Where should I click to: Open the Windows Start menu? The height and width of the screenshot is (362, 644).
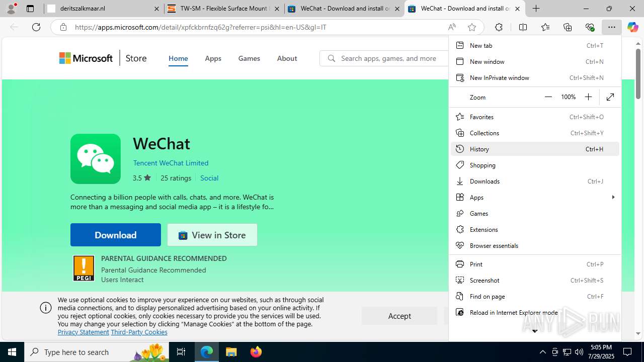[x=12, y=352]
